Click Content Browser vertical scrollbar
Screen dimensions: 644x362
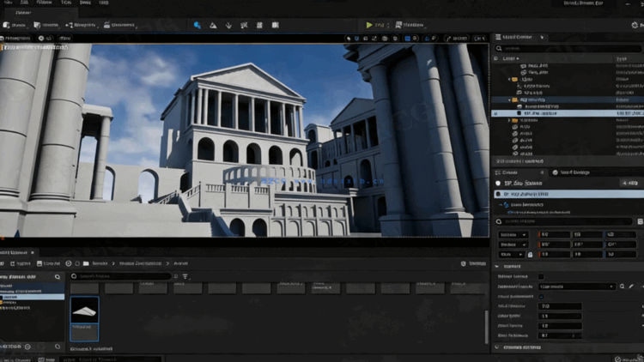pos(487,326)
